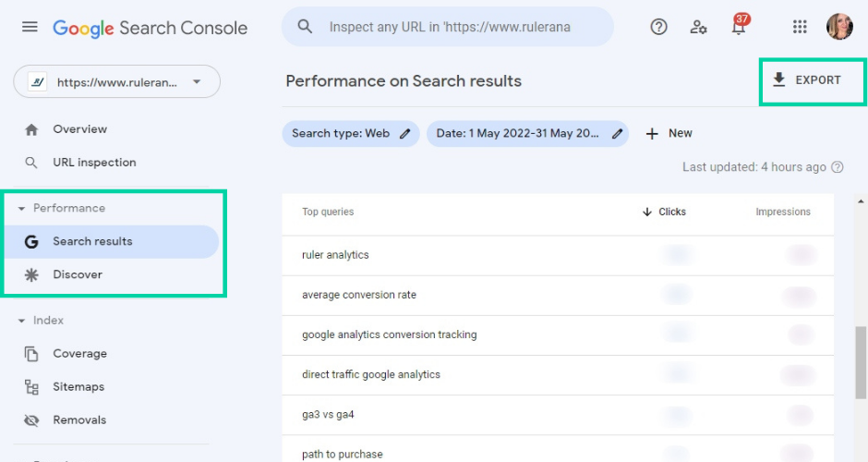Click the user profile avatar

coord(839,27)
